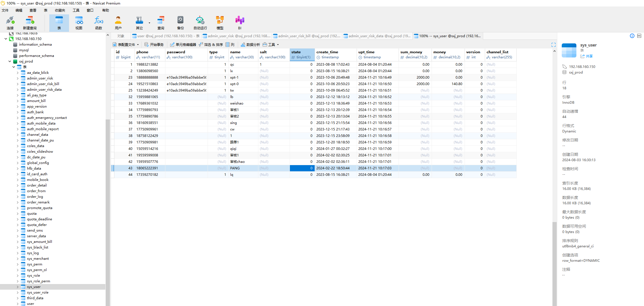644x306 pixels.
Task: Open the Favorites (收藏夹) menu
Action: pyautogui.click(x=60, y=10)
